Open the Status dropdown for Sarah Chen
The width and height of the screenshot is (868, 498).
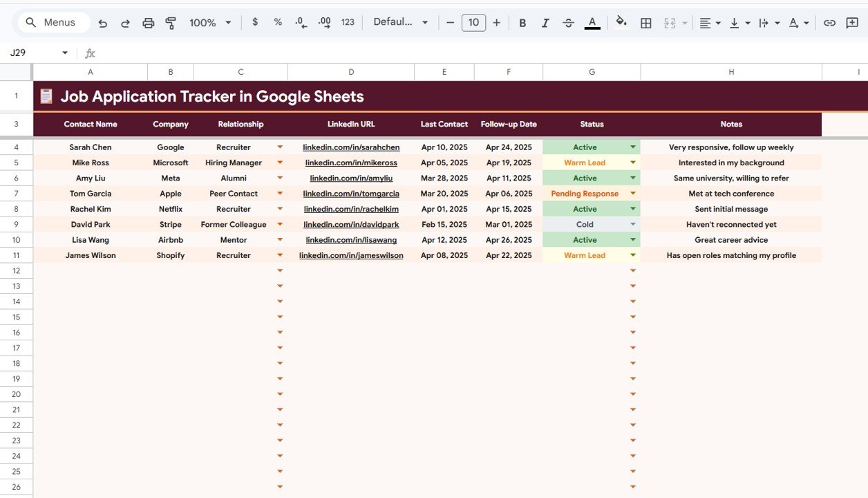(633, 147)
